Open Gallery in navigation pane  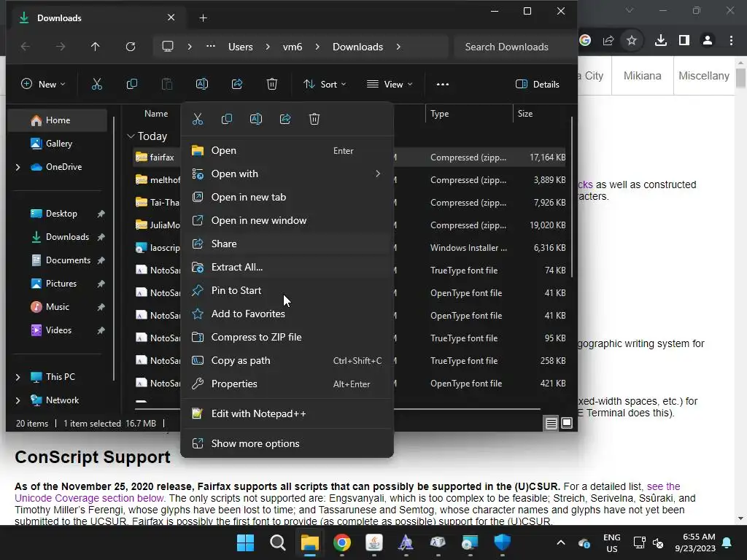coord(58,144)
